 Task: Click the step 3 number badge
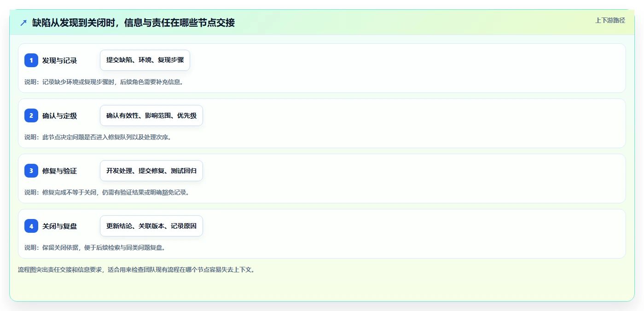pyautogui.click(x=31, y=171)
